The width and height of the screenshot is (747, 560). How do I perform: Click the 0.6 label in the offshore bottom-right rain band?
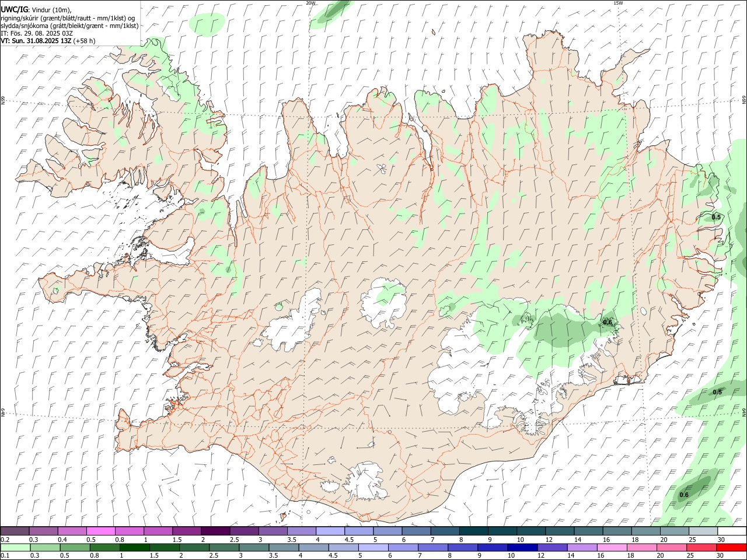click(684, 495)
